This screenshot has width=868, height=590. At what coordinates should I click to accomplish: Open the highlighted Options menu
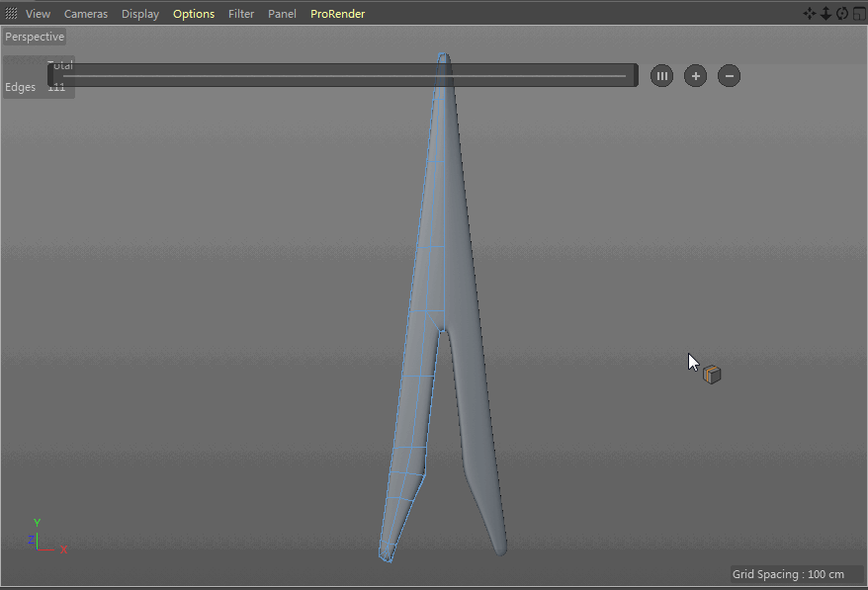(x=194, y=14)
